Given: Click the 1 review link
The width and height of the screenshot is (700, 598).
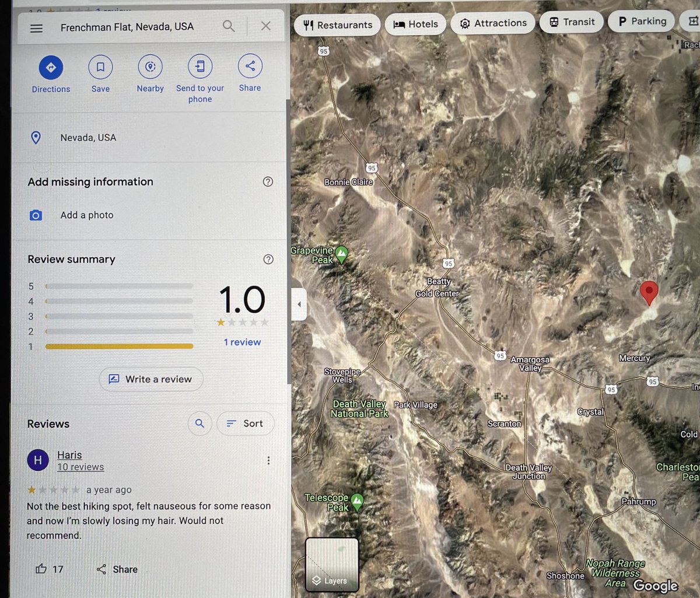Looking at the screenshot, I should tap(242, 342).
